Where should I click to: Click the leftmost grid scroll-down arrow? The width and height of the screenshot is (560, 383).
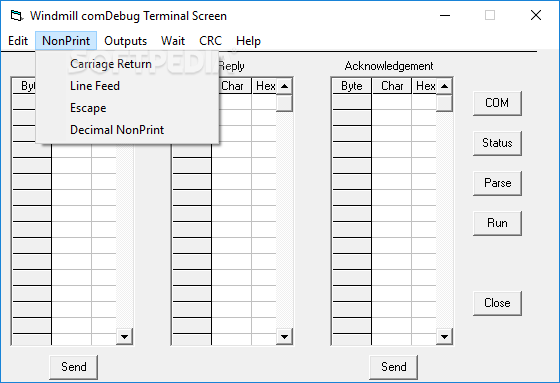tap(124, 337)
